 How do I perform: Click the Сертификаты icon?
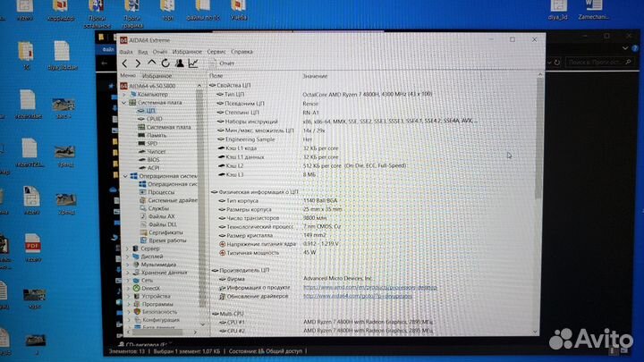point(143,232)
